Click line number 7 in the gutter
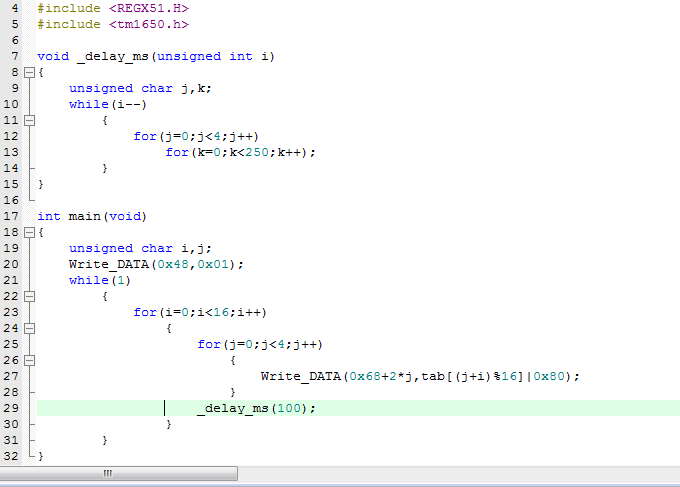680x487 pixels. coord(15,56)
